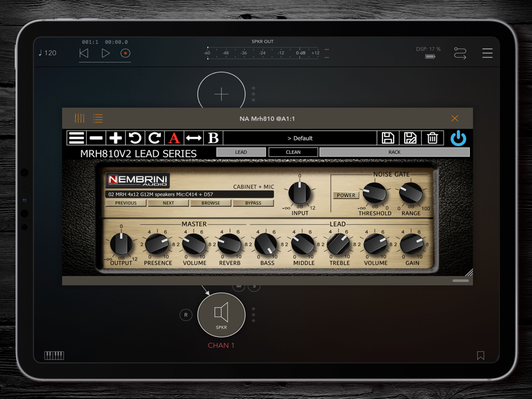
Task: Click the Save As floppy icon
Action: (x=410, y=138)
